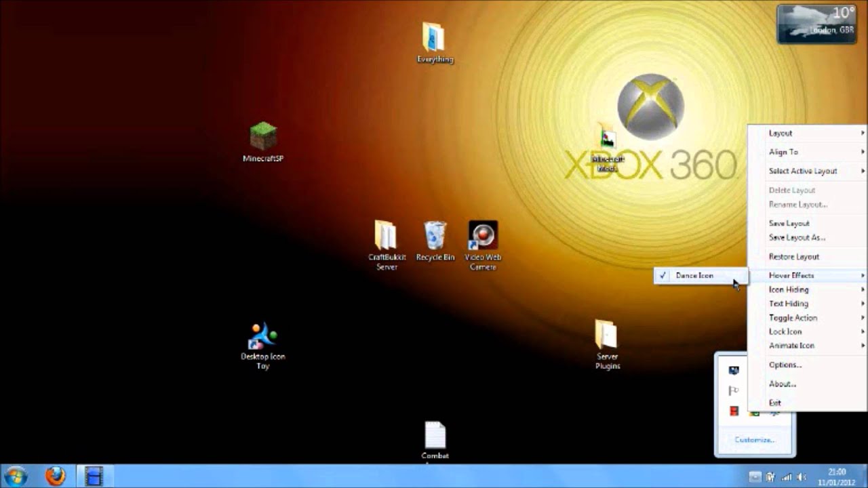Open About from the context menu
This screenshot has width=868, height=488.
(808, 384)
